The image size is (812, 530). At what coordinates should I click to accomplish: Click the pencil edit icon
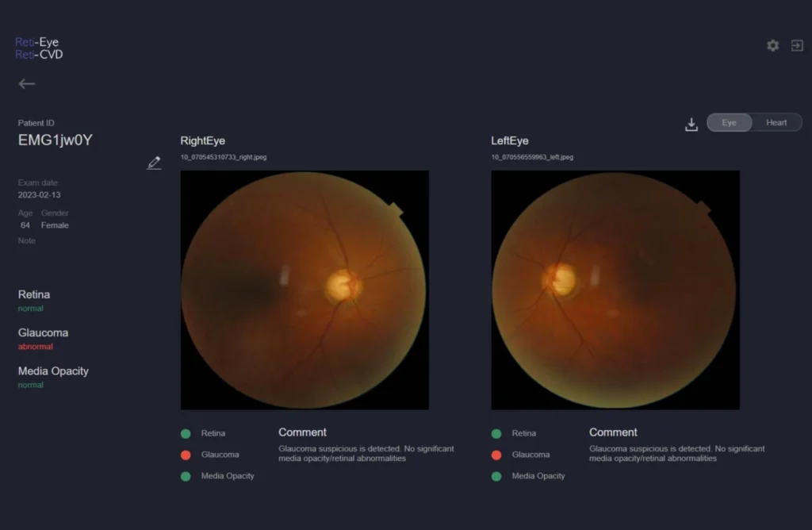[154, 163]
